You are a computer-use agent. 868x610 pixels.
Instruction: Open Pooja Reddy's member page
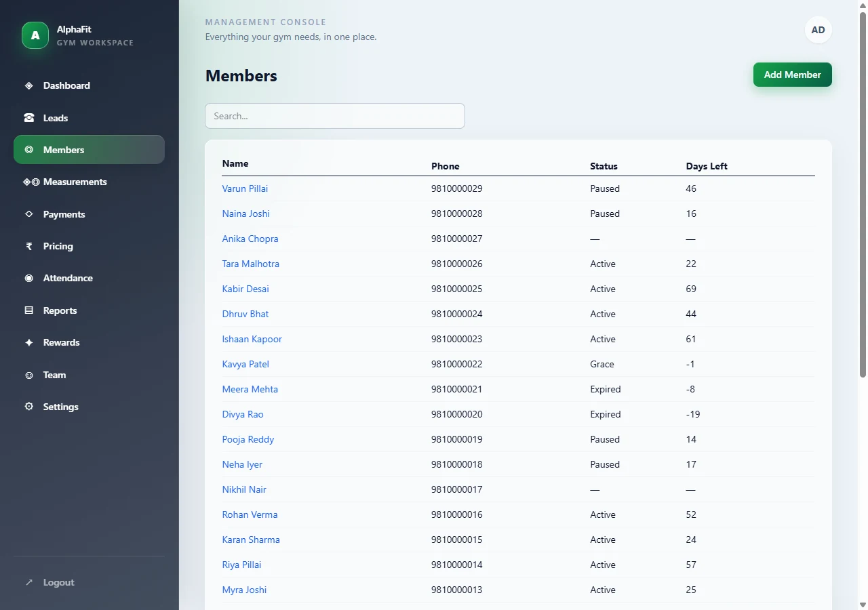pyautogui.click(x=248, y=439)
